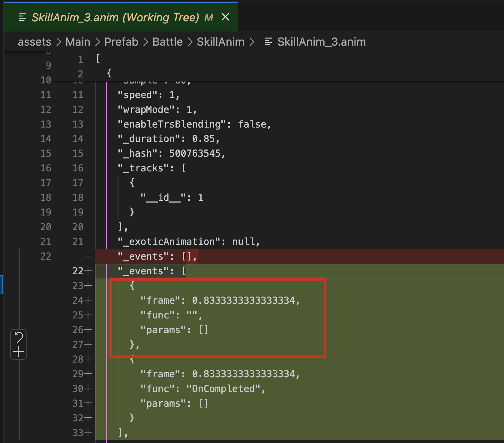Click the minus marker on the deleted line
The width and height of the screenshot is (504, 443).
88,256
